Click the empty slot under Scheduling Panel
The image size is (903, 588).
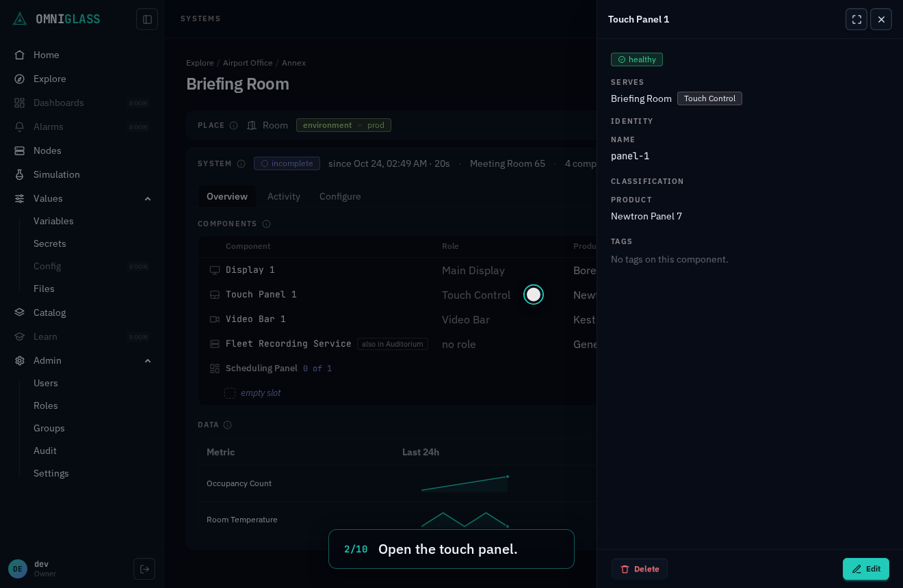tap(253, 393)
